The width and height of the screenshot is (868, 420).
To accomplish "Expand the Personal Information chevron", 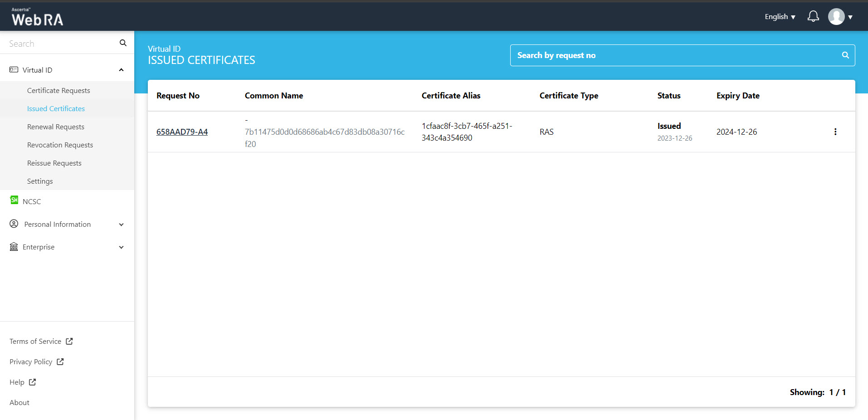I will pos(121,225).
